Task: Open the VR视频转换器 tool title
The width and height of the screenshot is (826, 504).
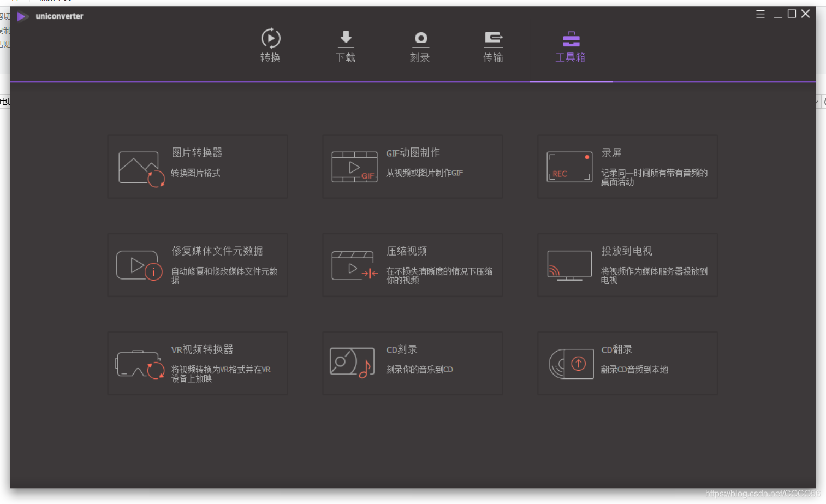Action: [x=202, y=349]
